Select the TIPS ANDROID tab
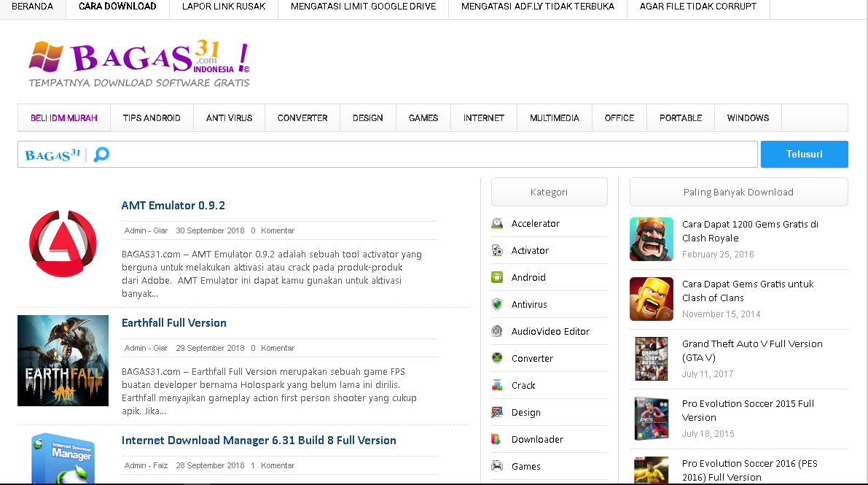The height and width of the screenshot is (485, 868). 152,118
